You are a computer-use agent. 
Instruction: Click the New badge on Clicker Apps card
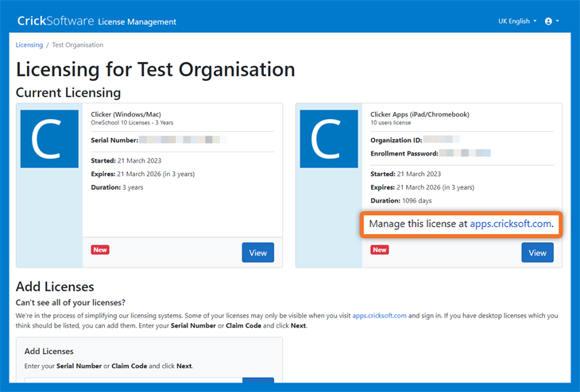(x=379, y=250)
